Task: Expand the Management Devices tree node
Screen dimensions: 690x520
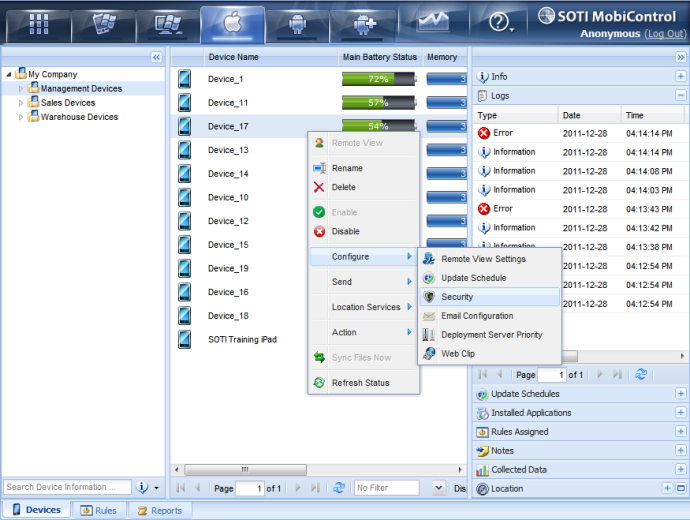Action: pos(21,89)
